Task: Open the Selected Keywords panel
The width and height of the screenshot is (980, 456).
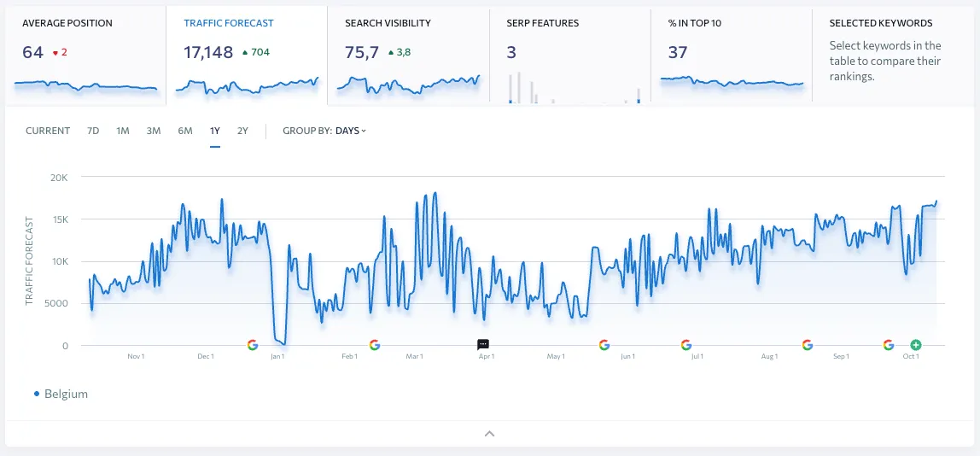Action: 893,56
